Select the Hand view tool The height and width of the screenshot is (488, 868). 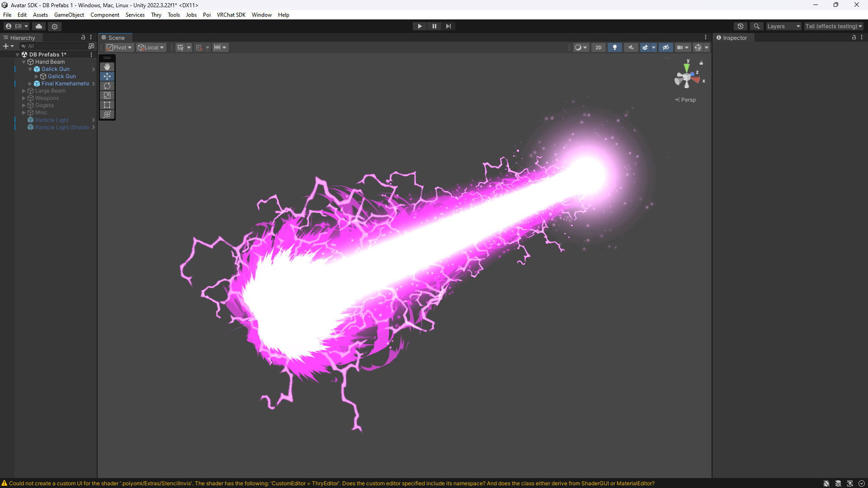point(107,67)
